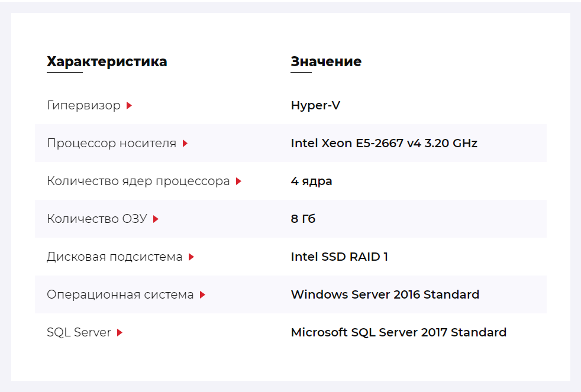Select the Значение column header
The width and height of the screenshot is (581, 392).
click(x=326, y=61)
